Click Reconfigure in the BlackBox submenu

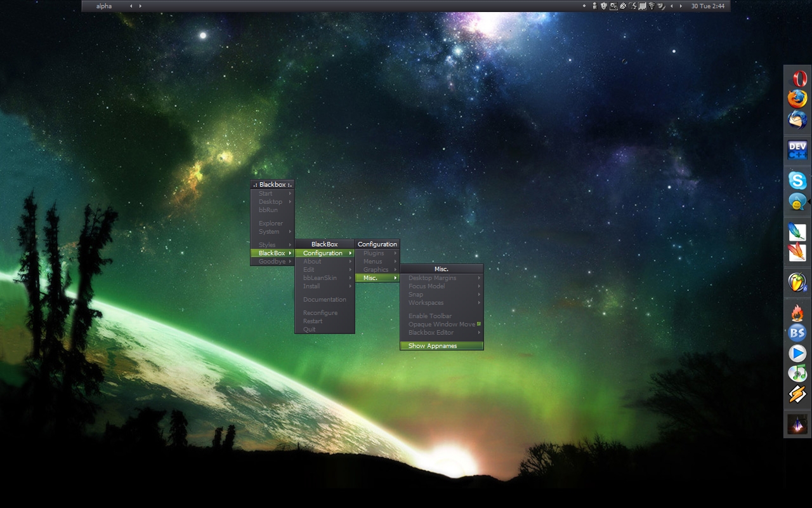point(325,313)
